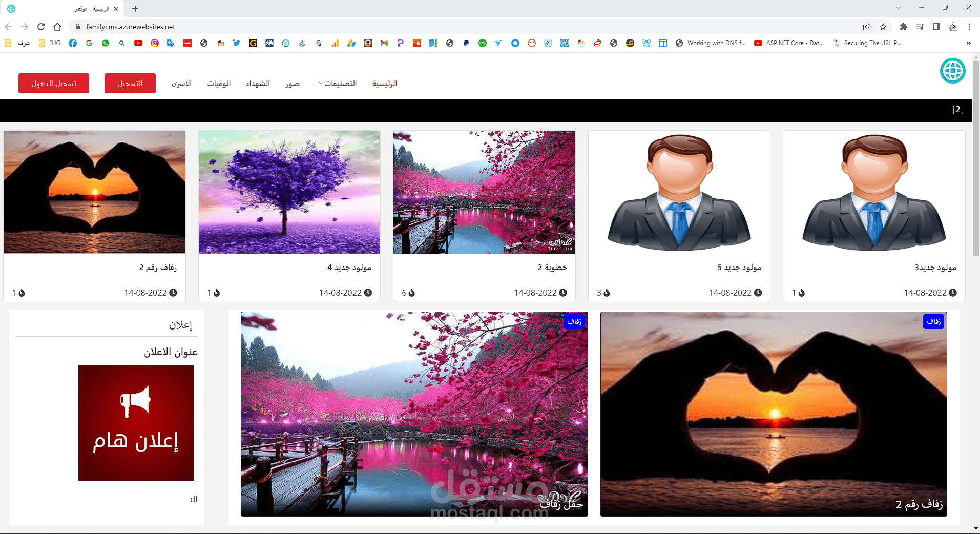
Task: Close the الرئيسية - موقعي tab
Action: tap(116, 9)
